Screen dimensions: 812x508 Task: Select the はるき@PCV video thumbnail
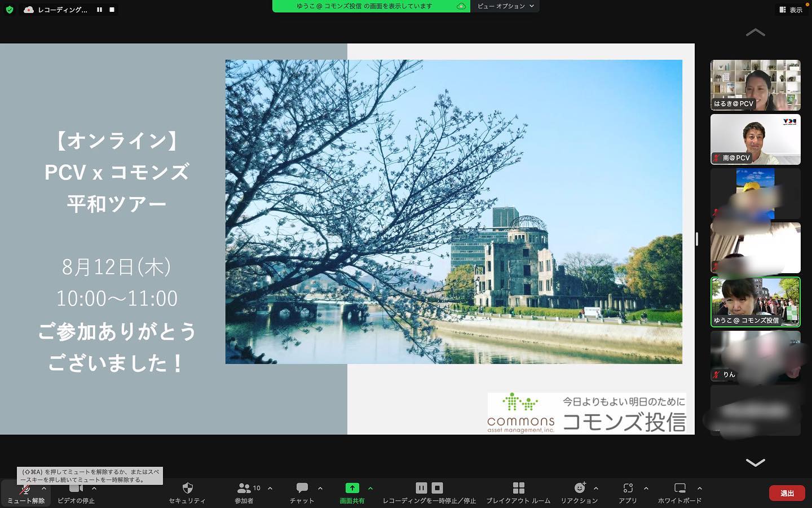pyautogui.click(x=755, y=85)
